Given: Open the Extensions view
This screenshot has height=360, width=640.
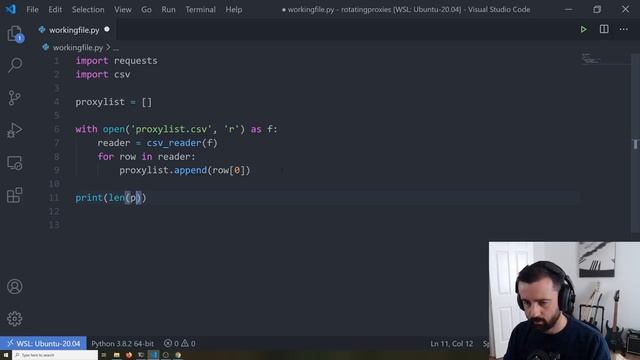Looking at the screenshot, I should [x=15, y=195].
